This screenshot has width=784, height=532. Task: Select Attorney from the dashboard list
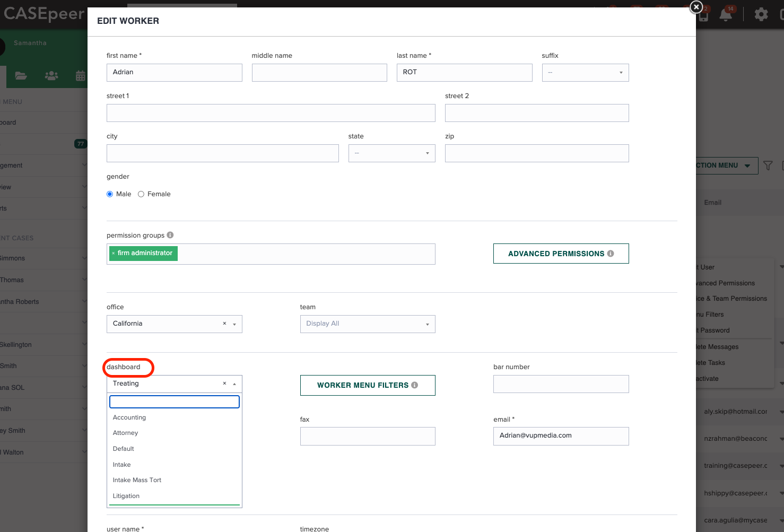(x=125, y=433)
